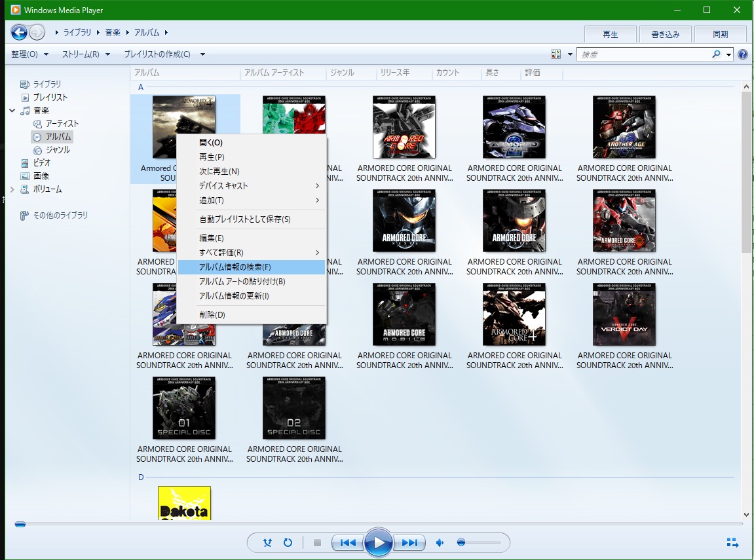Choose 削除(D) in the context menu
This screenshot has width=754, height=560.
pos(252,315)
